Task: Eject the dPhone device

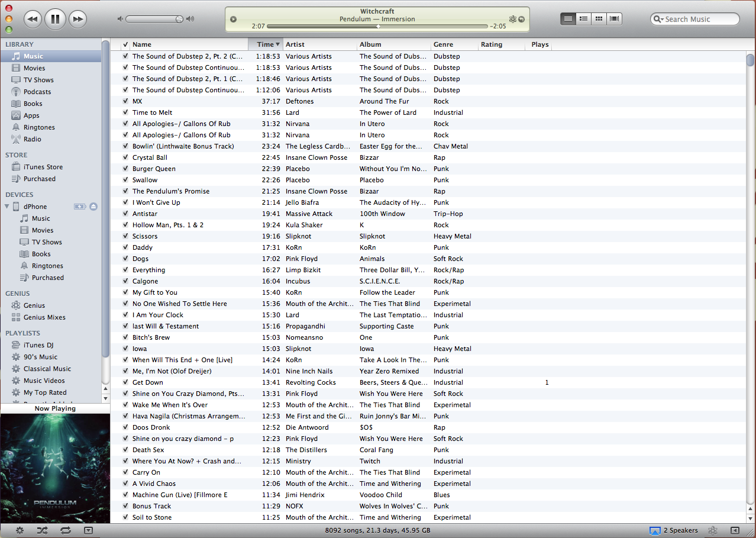Action: [93, 207]
